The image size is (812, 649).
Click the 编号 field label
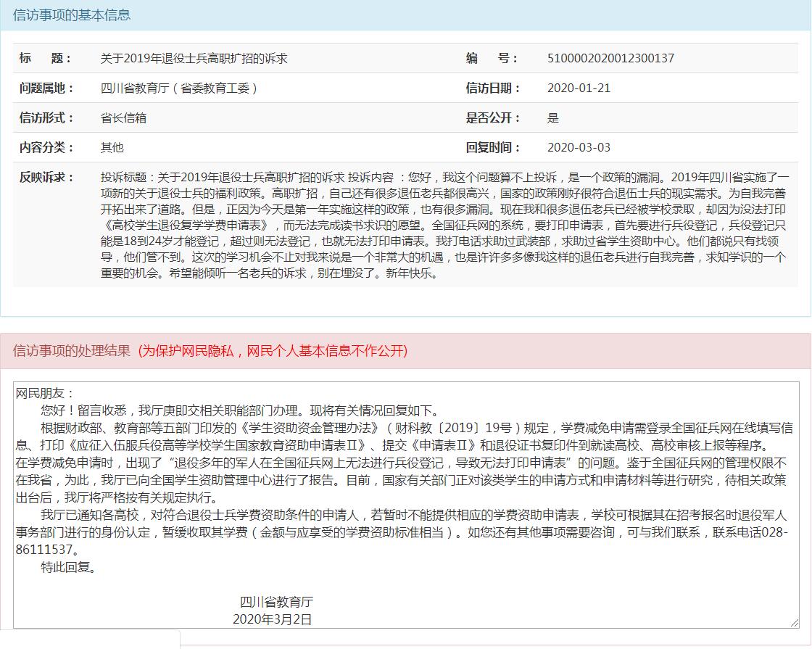[492, 58]
